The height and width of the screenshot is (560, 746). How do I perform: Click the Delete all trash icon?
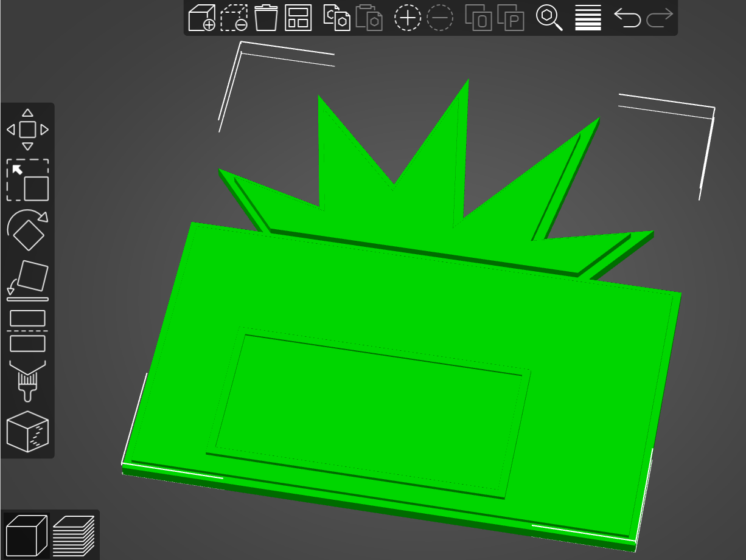tap(266, 18)
